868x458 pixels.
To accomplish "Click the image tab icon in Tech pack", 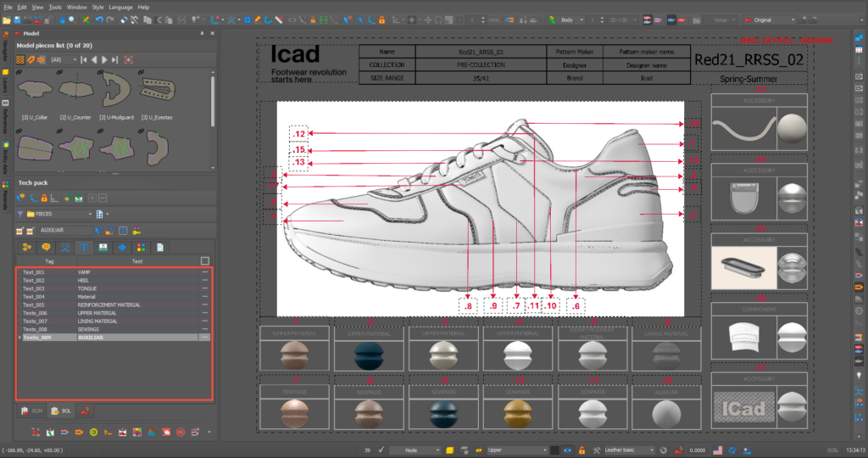I will tap(103, 248).
